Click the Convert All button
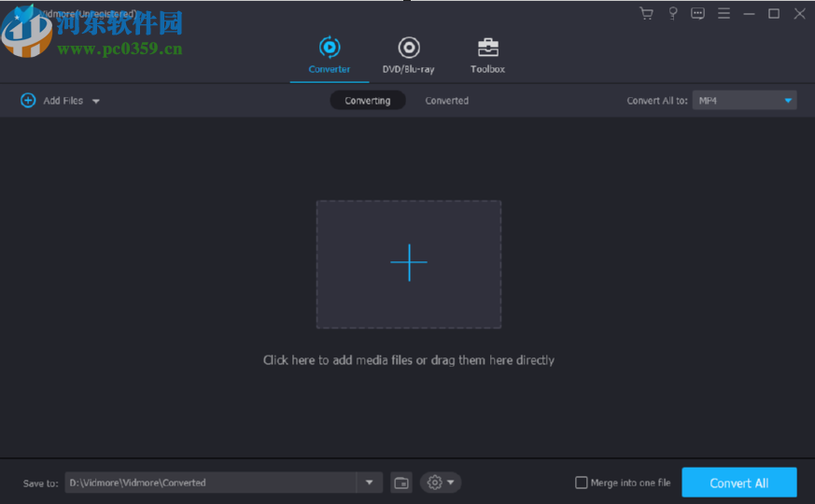 [x=739, y=483]
